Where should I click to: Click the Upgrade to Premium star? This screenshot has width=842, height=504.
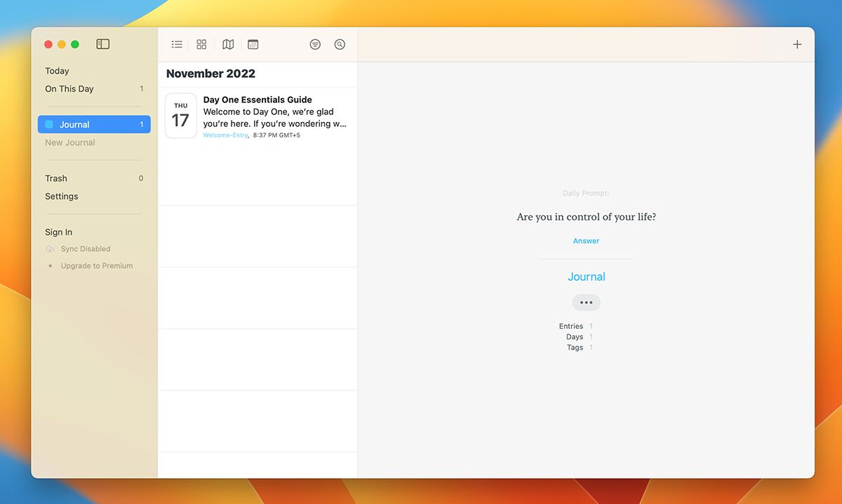click(50, 266)
